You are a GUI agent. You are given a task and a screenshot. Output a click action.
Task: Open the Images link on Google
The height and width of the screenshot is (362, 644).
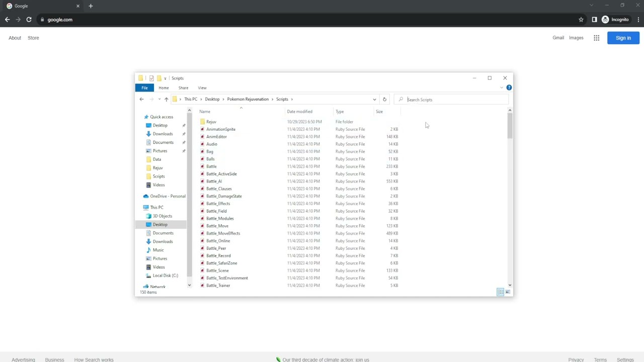[576, 38]
